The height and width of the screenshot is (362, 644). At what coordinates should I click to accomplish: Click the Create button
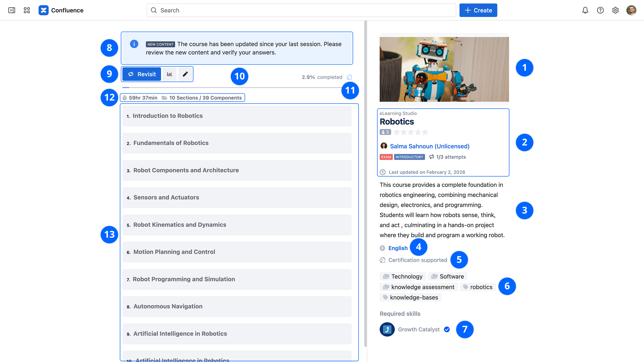pyautogui.click(x=478, y=10)
